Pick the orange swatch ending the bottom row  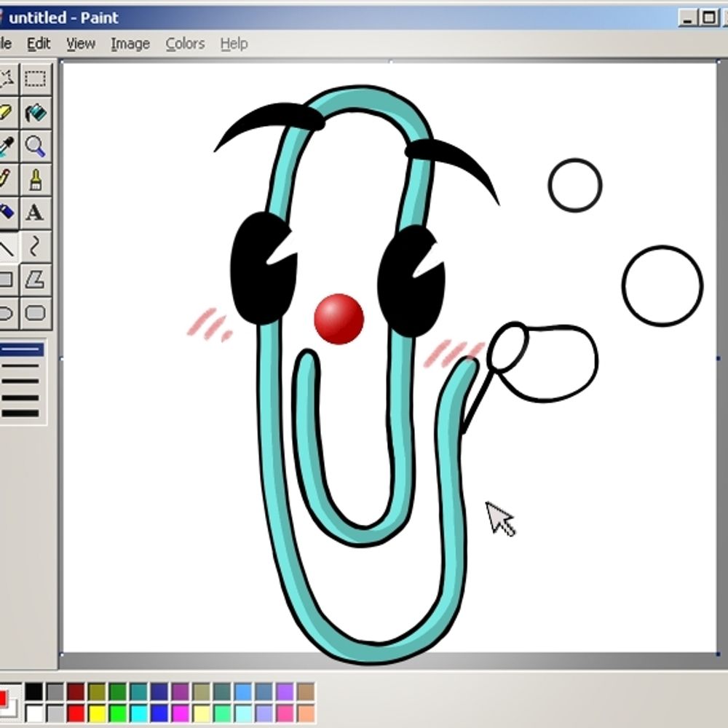pyautogui.click(x=306, y=713)
